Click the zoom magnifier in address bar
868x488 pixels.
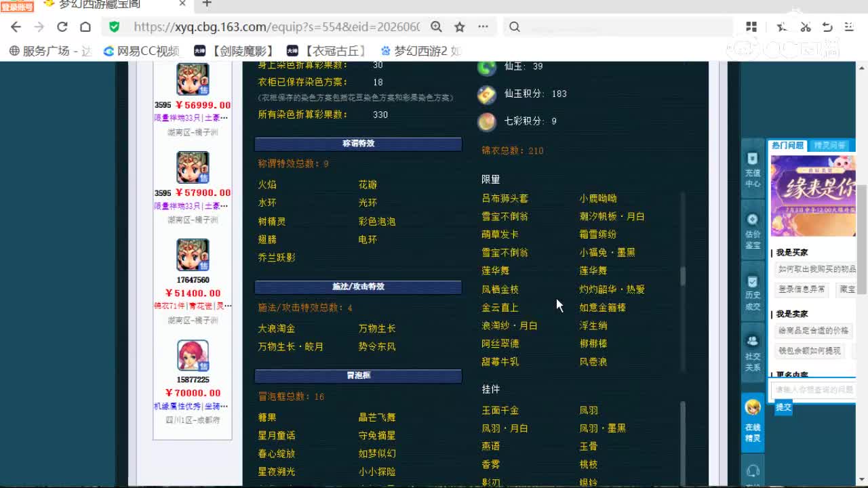point(437,27)
